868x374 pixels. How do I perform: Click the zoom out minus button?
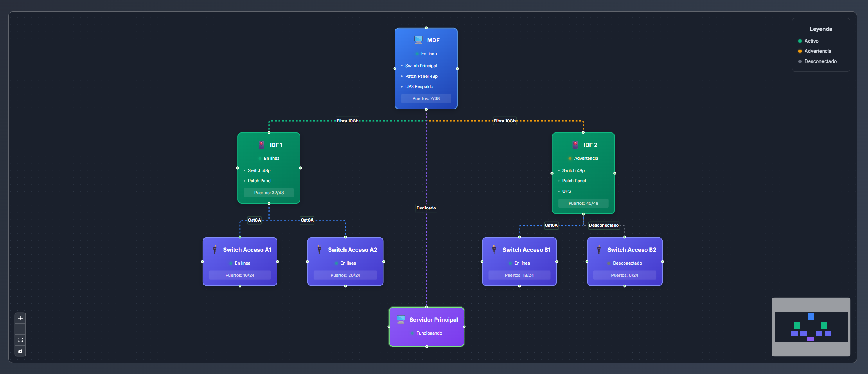coord(20,329)
